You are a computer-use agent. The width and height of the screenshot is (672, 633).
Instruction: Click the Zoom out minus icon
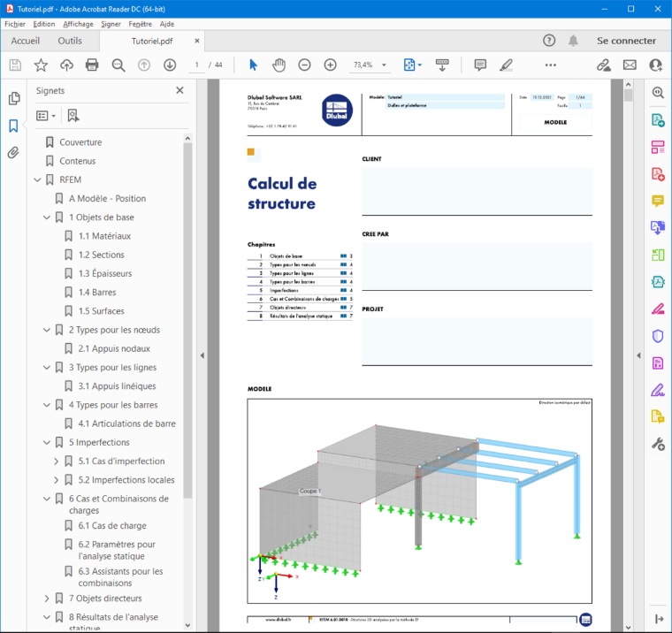(304, 65)
